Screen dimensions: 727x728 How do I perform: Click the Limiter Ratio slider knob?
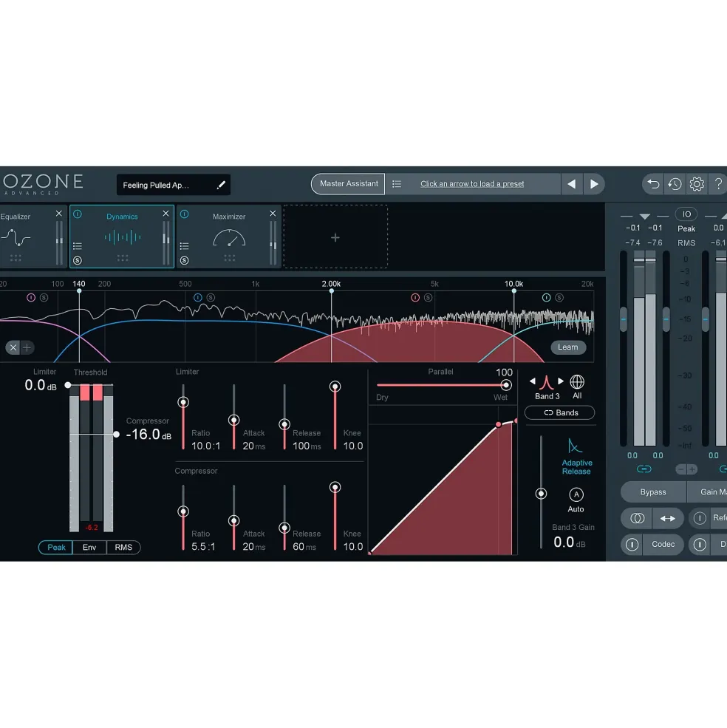(183, 402)
